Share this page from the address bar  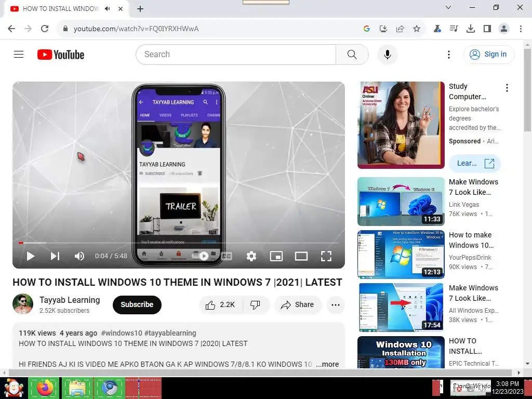pyautogui.click(x=400, y=29)
